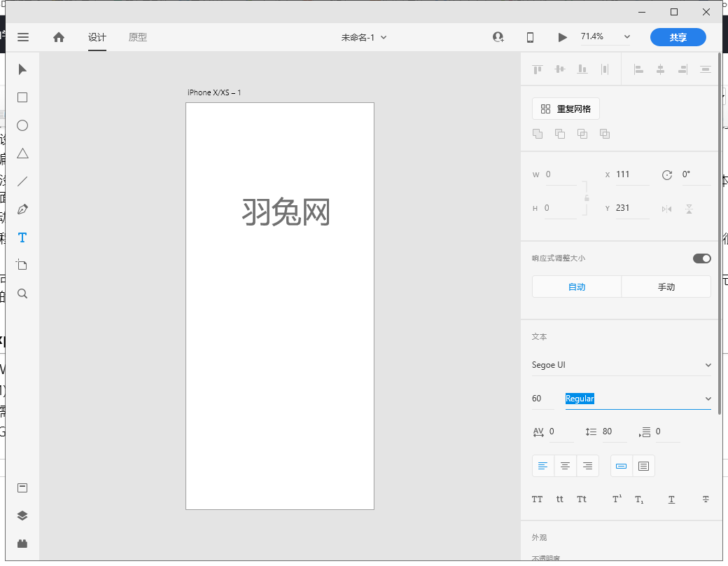Toggle 响应式调整大小 switch

pyautogui.click(x=701, y=258)
